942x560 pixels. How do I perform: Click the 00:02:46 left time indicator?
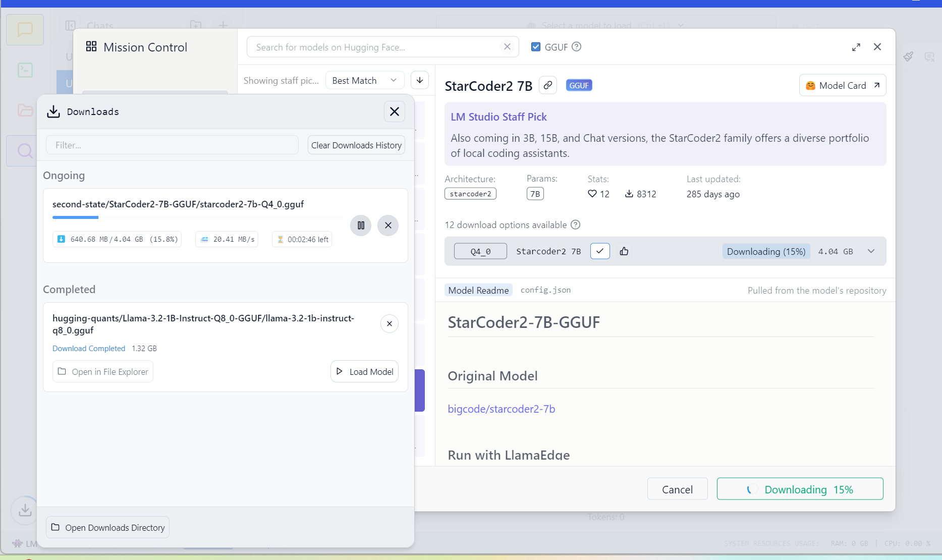click(x=302, y=239)
